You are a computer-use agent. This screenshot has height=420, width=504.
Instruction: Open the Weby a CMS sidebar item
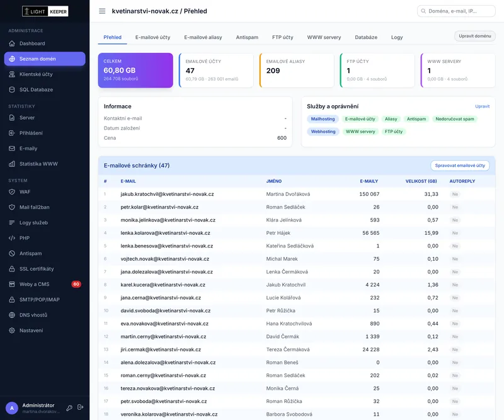click(45, 284)
